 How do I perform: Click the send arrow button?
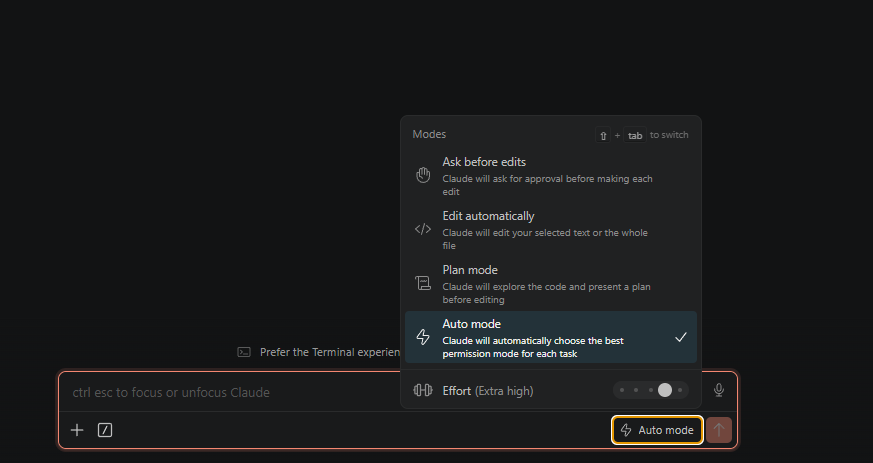pos(719,430)
